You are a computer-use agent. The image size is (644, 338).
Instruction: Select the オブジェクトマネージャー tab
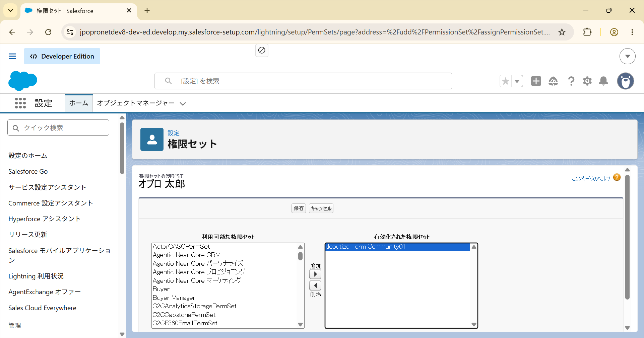[x=136, y=103]
